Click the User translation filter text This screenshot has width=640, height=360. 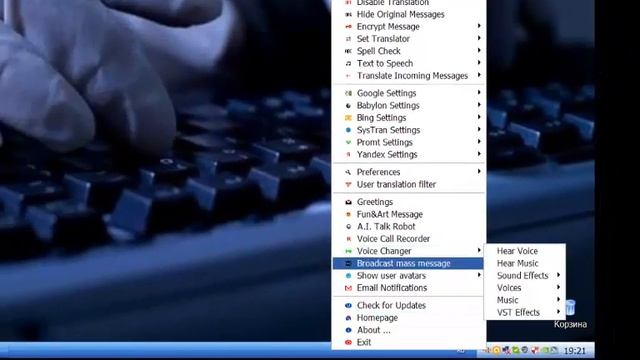[396, 184]
